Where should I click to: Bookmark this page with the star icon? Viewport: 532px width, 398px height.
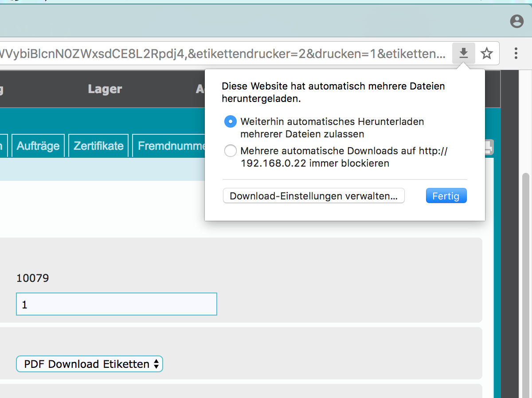pyautogui.click(x=487, y=54)
